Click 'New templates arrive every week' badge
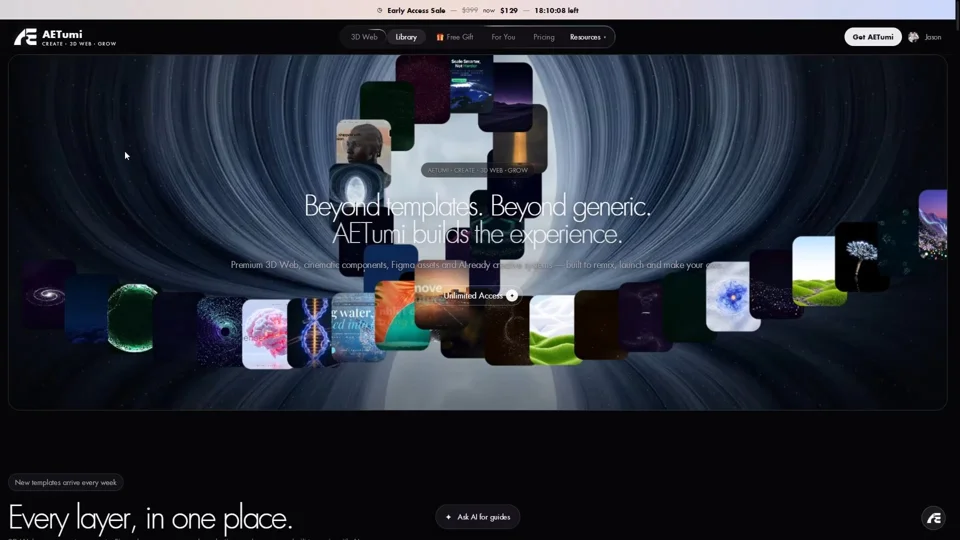The width and height of the screenshot is (960, 540). 66,482
